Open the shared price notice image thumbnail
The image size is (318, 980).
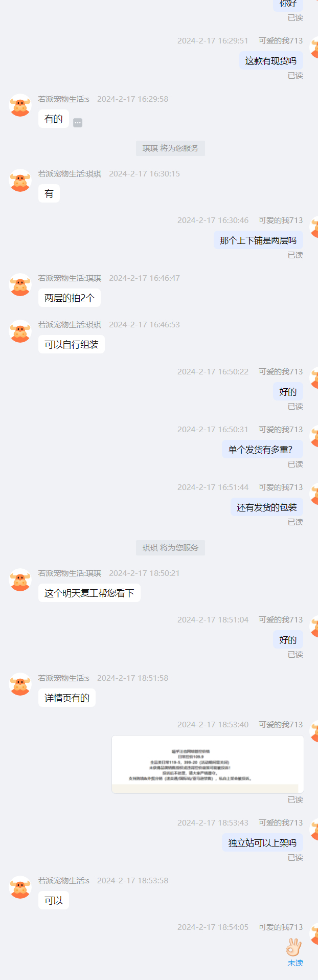[208, 764]
